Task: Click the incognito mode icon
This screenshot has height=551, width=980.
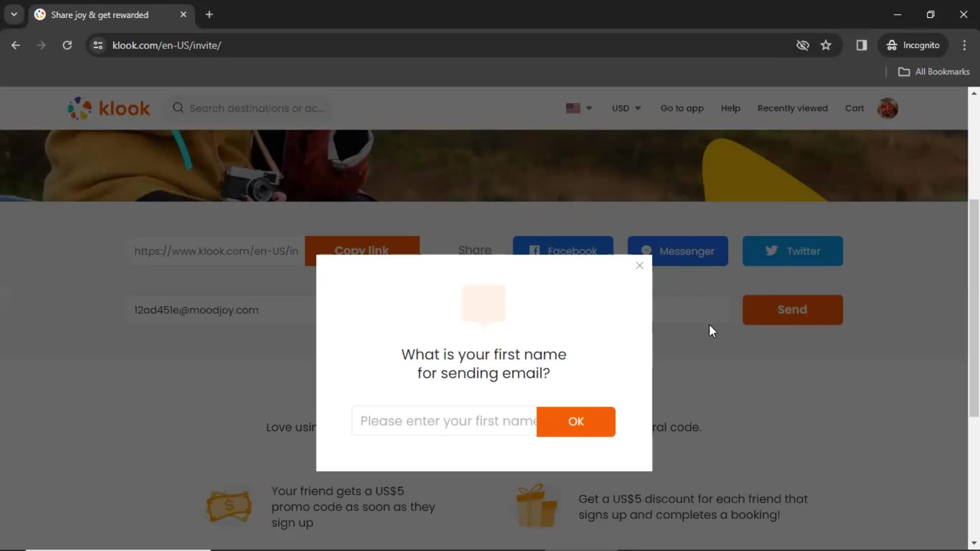Action: (x=892, y=45)
